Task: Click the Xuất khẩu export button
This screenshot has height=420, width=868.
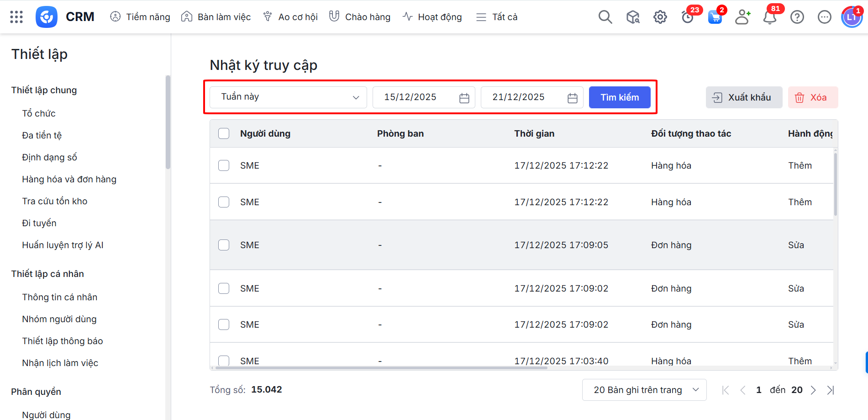Action: (x=744, y=97)
